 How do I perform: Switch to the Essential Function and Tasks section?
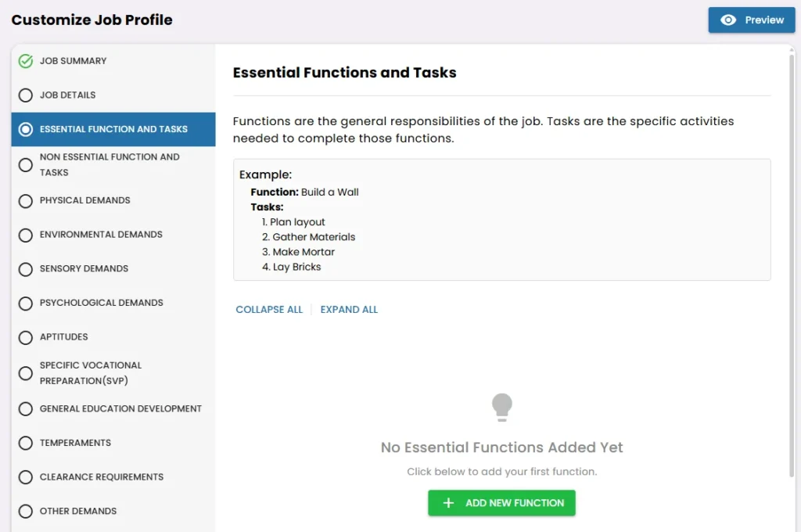pyautogui.click(x=113, y=129)
